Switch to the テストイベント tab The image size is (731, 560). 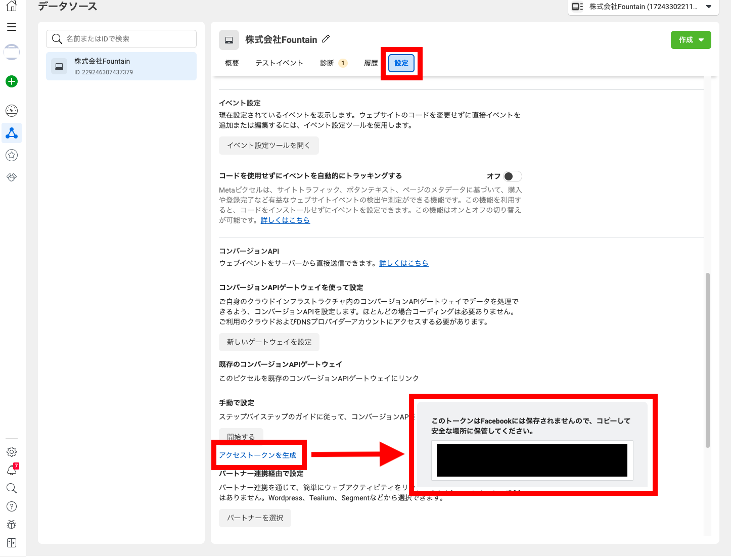[x=279, y=63]
